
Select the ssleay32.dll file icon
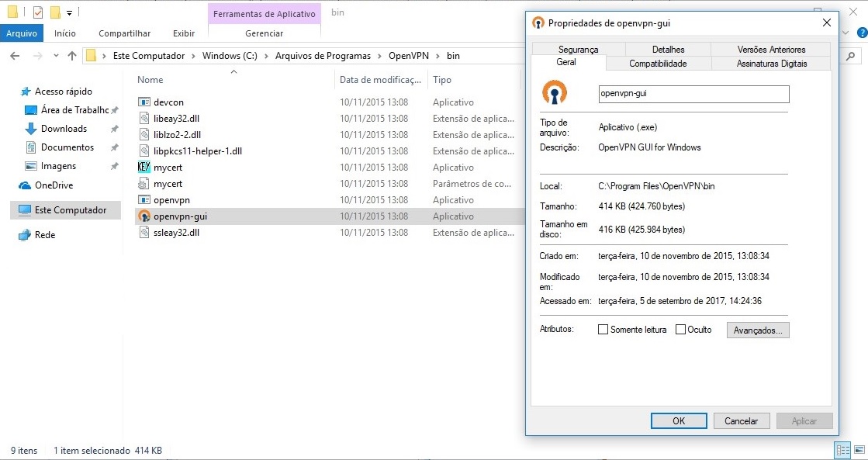[x=144, y=233]
